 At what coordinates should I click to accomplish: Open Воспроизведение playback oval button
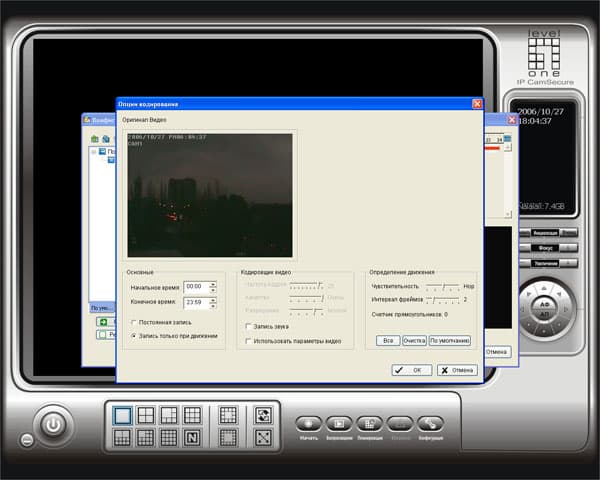coord(339,424)
